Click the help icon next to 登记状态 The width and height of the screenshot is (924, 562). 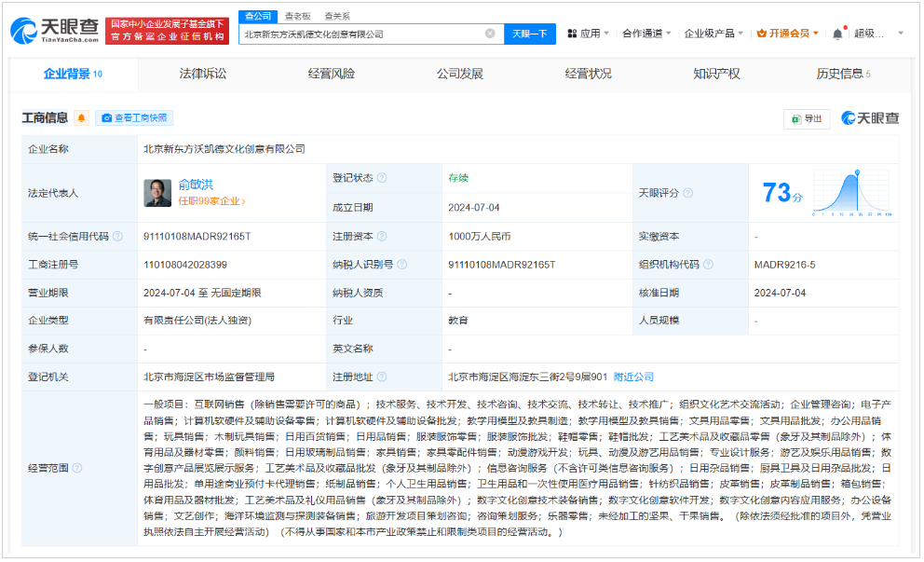tap(382, 178)
